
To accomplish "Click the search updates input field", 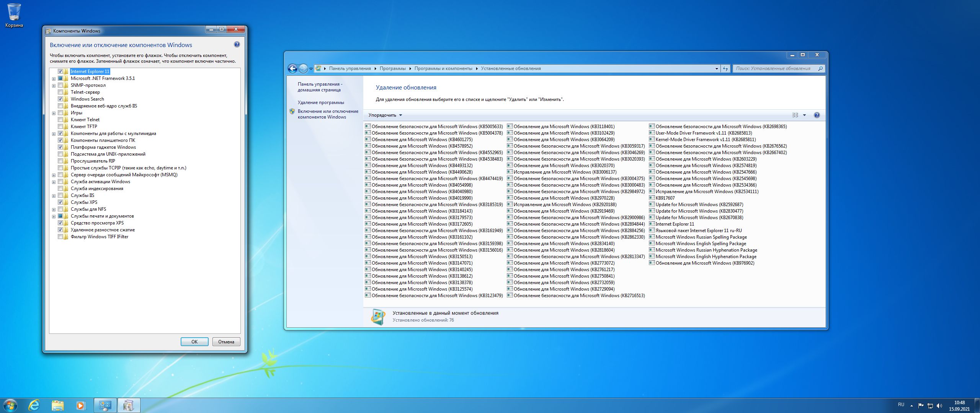I will tap(773, 68).
